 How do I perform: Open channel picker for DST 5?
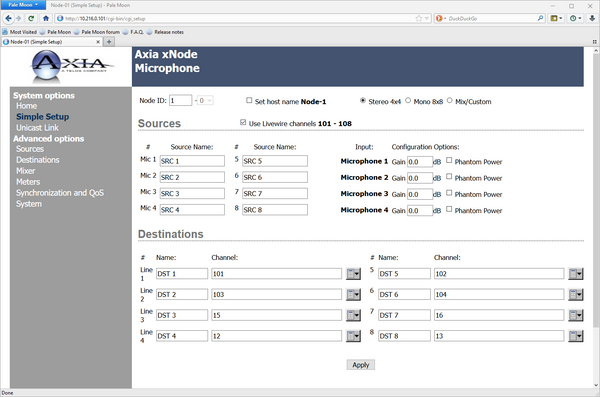(576, 274)
